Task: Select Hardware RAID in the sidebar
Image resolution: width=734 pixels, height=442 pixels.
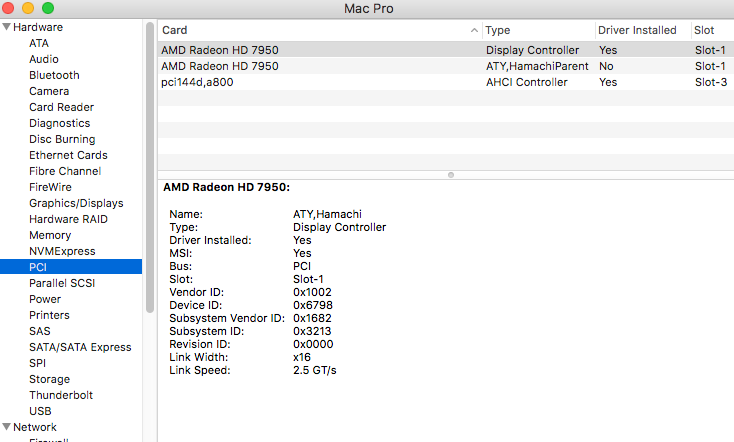Action: point(68,219)
